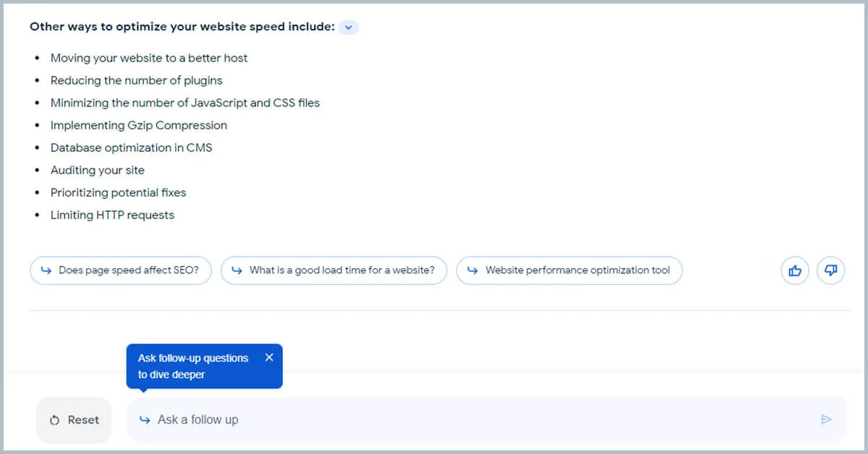Click 'Limiting HTTP requests' list item
Viewport: 868px width, 454px height.
pos(112,215)
